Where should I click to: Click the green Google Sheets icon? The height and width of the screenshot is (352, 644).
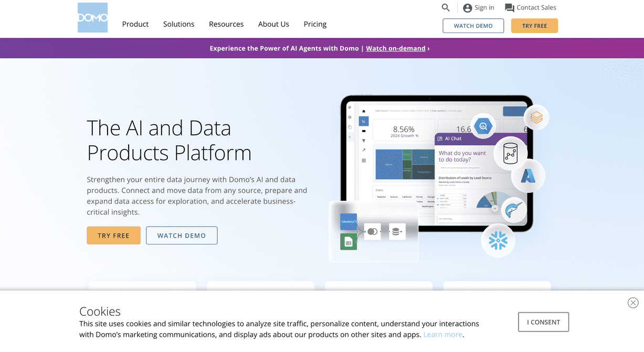[349, 241]
